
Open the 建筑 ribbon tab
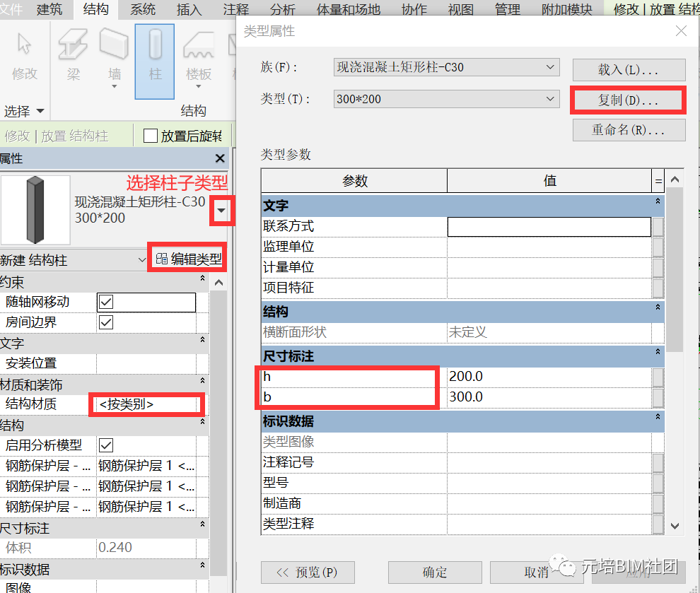tap(49, 9)
